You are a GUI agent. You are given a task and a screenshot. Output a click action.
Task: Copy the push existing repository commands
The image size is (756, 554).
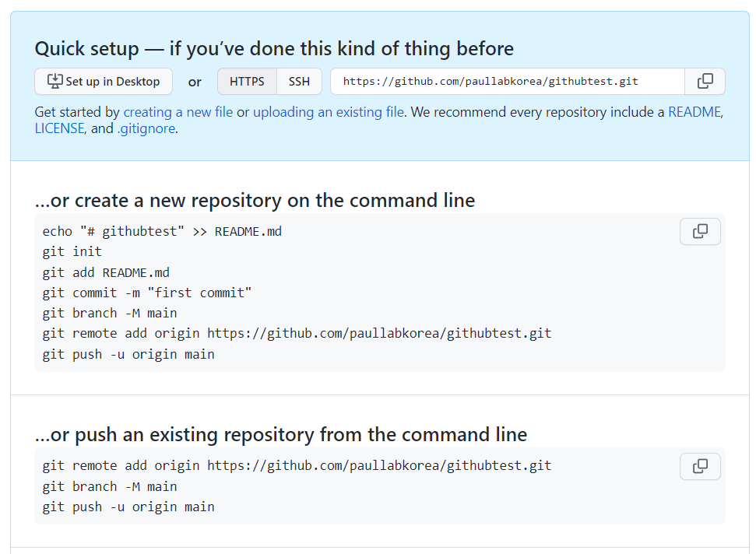[700, 466]
